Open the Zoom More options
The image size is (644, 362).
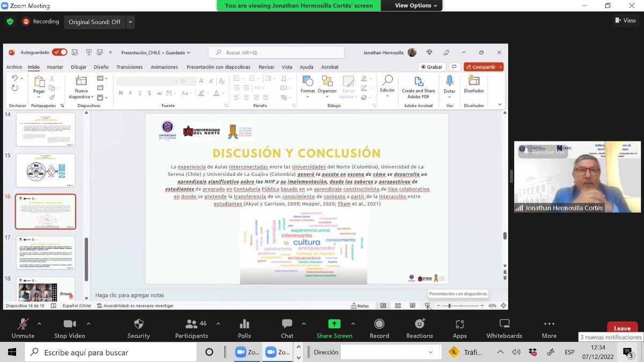pos(549,328)
